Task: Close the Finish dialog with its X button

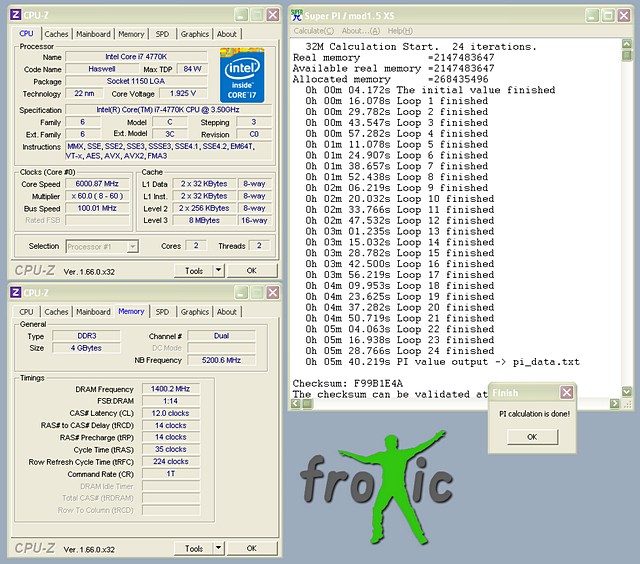Action: tap(567, 393)
